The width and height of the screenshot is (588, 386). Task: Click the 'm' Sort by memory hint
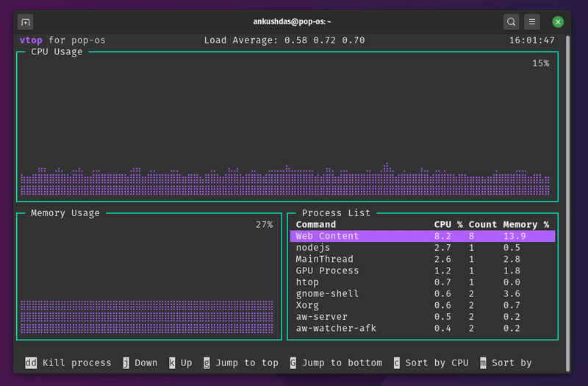click(x=506, y=362)
